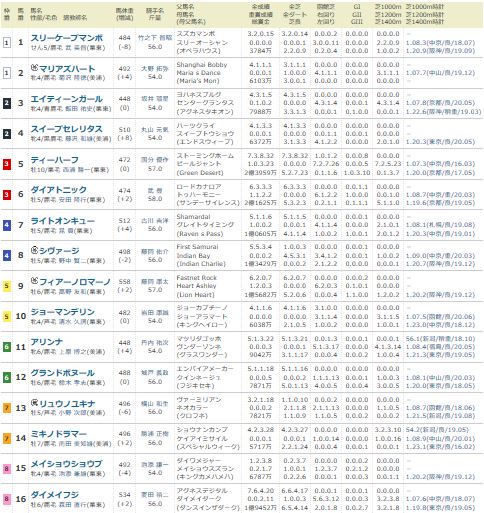Click green frame 6 box in アリンナ row
The width and height of the screenshot is (484, 513).
tap(7, 347)
